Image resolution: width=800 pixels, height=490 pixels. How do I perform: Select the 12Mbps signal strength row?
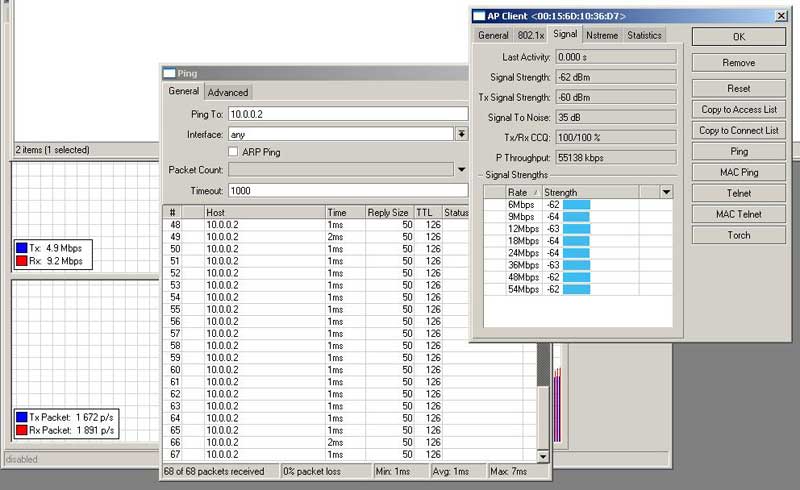click(x=578, y=229)
